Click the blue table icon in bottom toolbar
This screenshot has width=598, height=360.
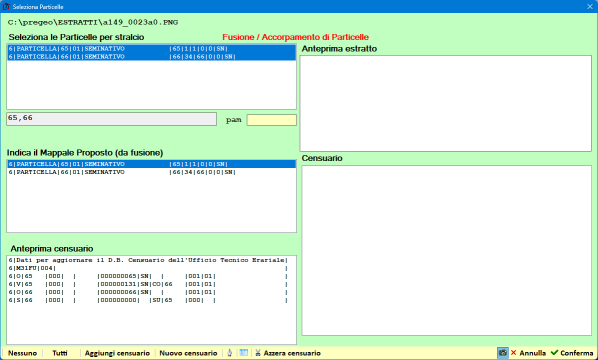[x=244, y=353]
